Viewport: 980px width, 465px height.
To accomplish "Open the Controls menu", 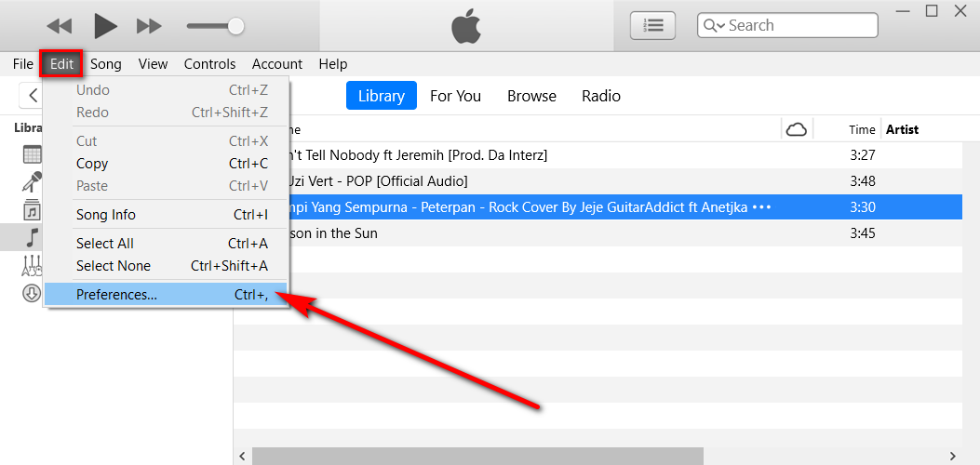I will pos(210,63).
